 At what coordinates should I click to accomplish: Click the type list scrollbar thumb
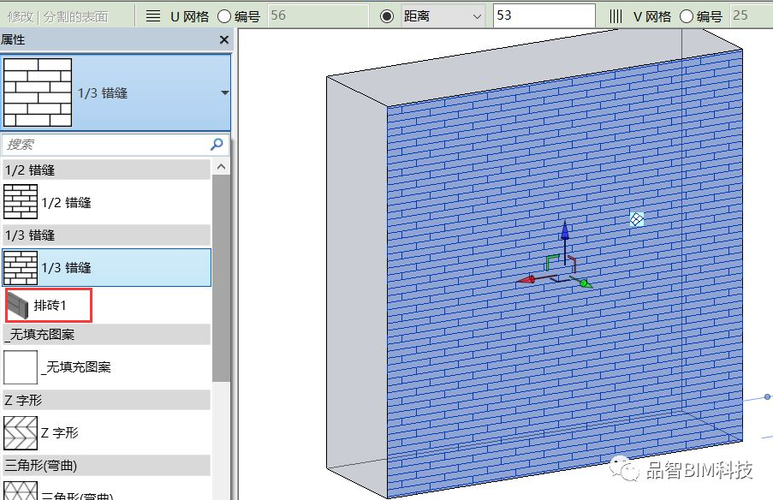(x=221, y=278)
